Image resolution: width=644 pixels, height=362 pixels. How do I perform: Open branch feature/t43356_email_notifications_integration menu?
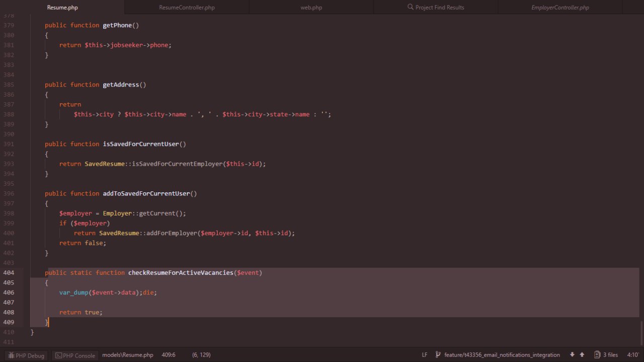tap(502, 355)
